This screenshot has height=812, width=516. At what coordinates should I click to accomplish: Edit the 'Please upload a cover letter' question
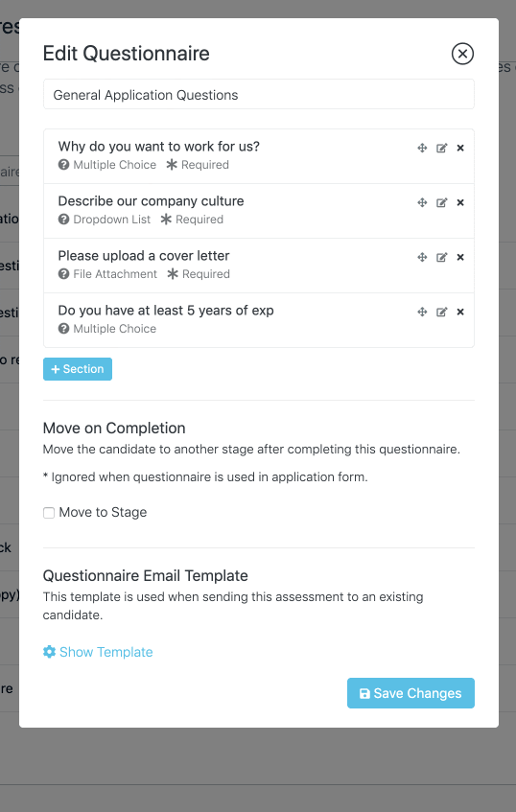point(441,257)
